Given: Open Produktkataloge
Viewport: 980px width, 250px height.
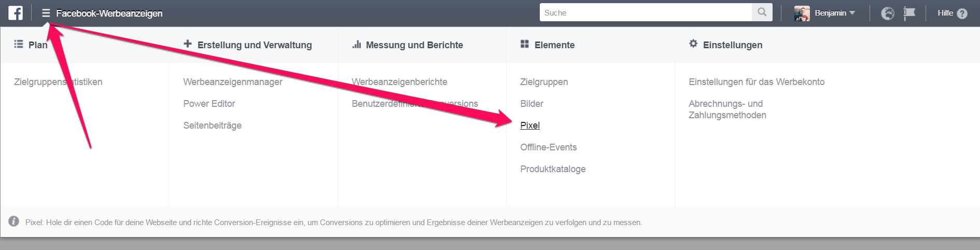Looking at the screenshot, I should (x=553, y=169).
